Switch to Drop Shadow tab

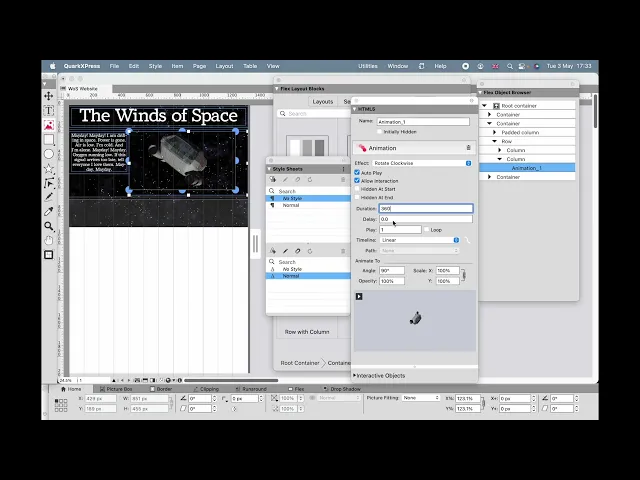(x=342, y=389)
